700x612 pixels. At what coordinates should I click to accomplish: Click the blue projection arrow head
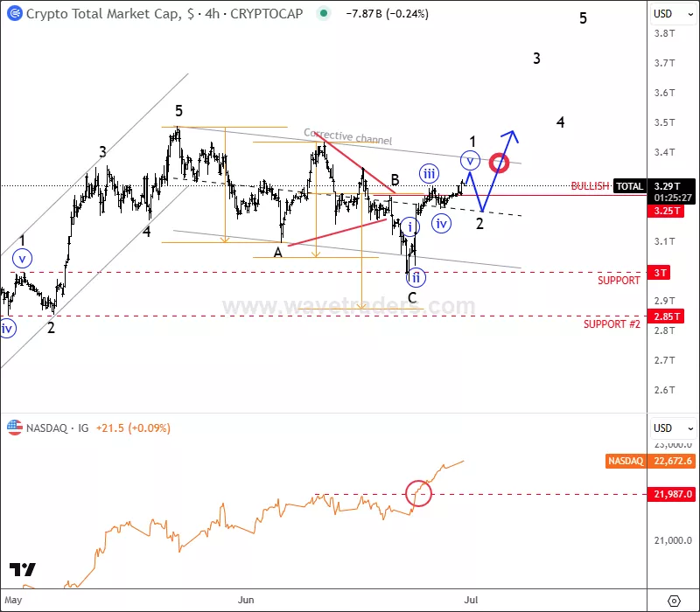click(511, 136)
